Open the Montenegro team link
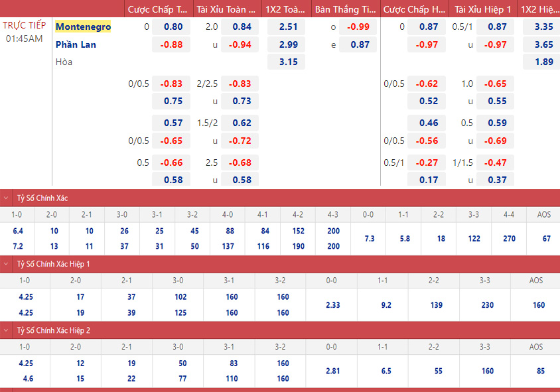Screen dimensions: 560x392 pos(83,27)
